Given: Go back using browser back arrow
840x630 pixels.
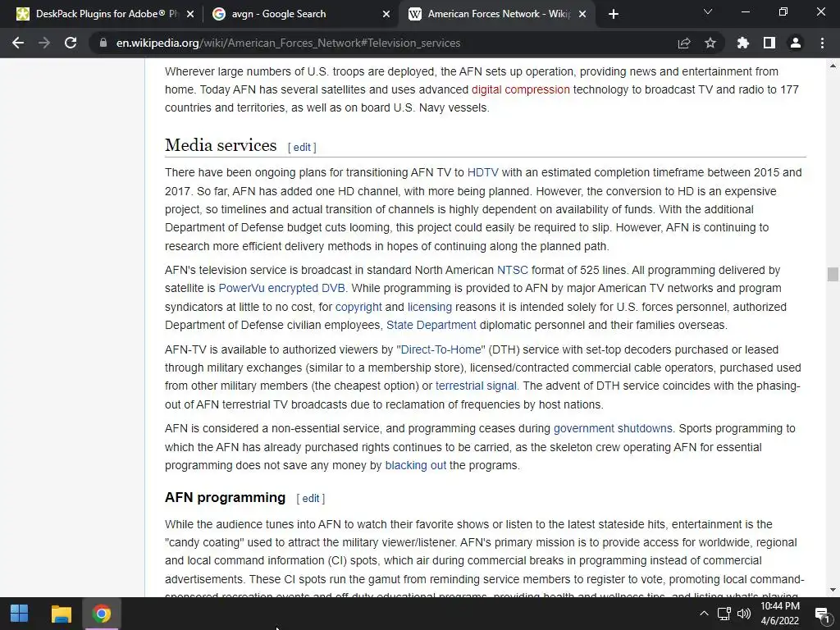Looking at the screenshot, I should 18,43.
